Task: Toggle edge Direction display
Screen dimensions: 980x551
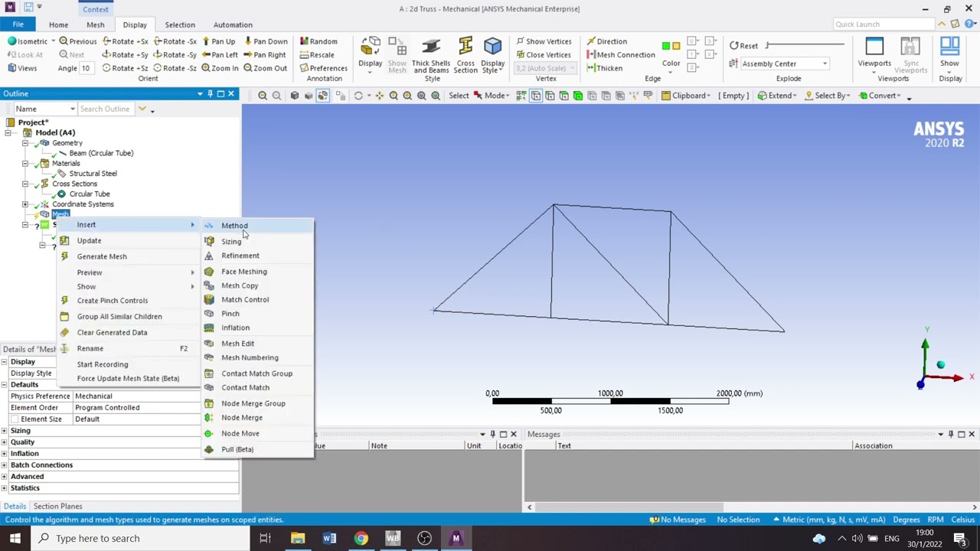Action: pos(606,41)
